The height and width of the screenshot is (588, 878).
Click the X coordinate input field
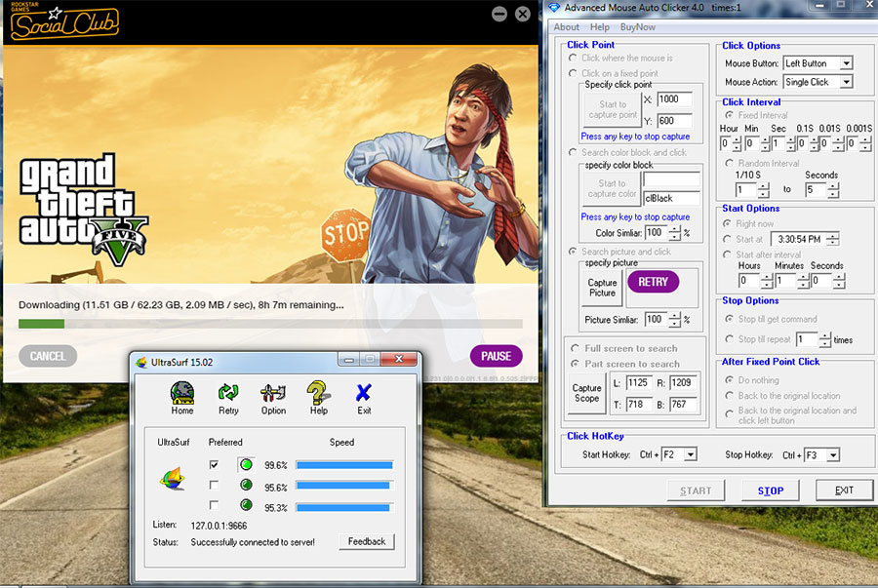[674, 99]
